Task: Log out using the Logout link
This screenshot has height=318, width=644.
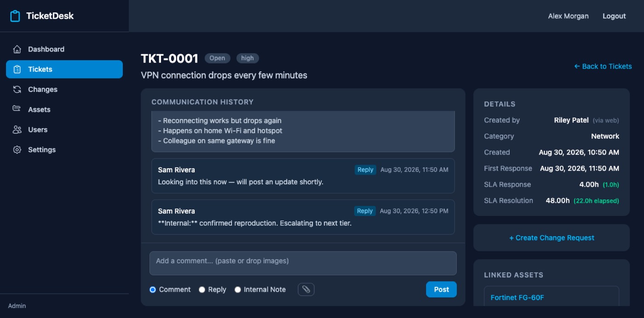Action: click(614, 16)
